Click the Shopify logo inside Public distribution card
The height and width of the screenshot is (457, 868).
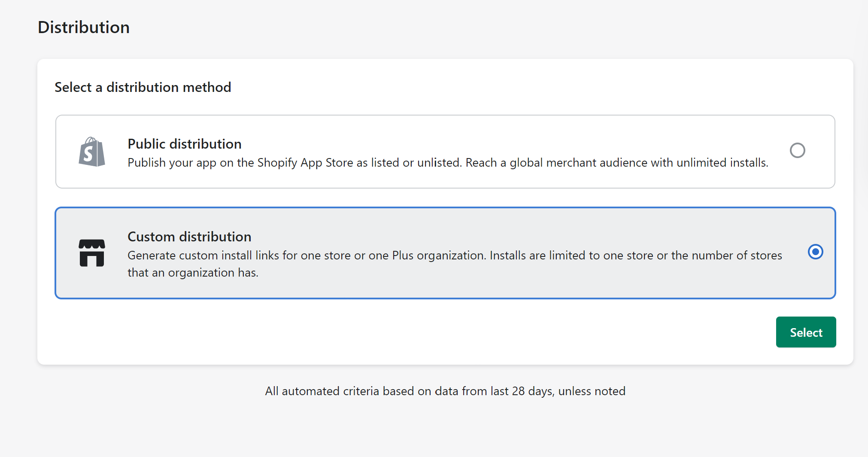pos(91,151)
